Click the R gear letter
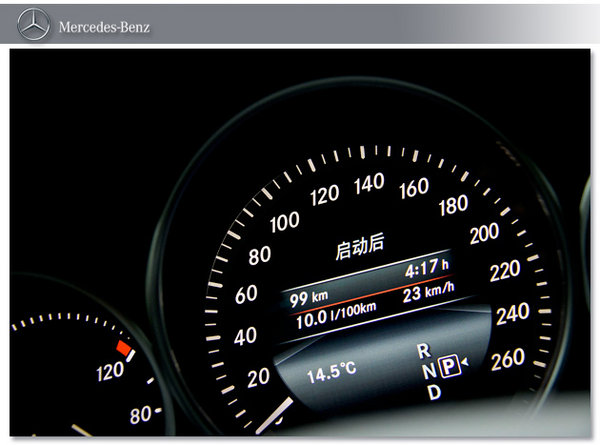Image resolution: width=600 pixels, height=445 pixels. [424, 351]
